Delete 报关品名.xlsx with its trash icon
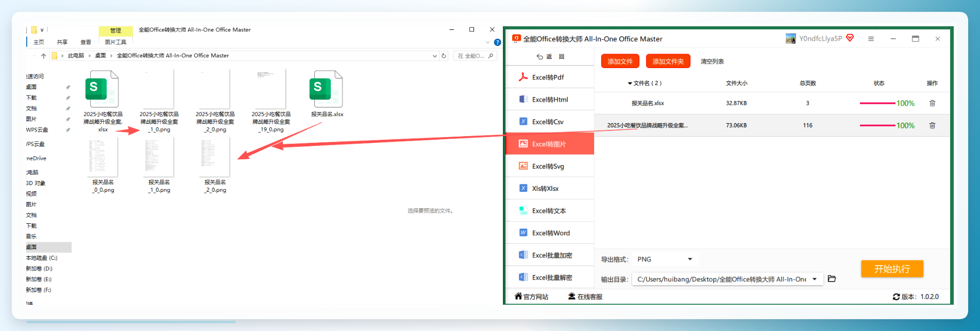This screenshot has height=331, width=980. click(x=932, y=103)
